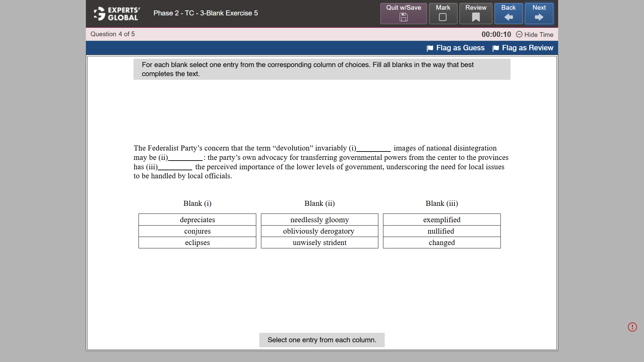The width and height of the screenshot is (644, 362).
Task: Click the checkbox icon under Mark
Action: pyautogui.click(x=443, y=17)
